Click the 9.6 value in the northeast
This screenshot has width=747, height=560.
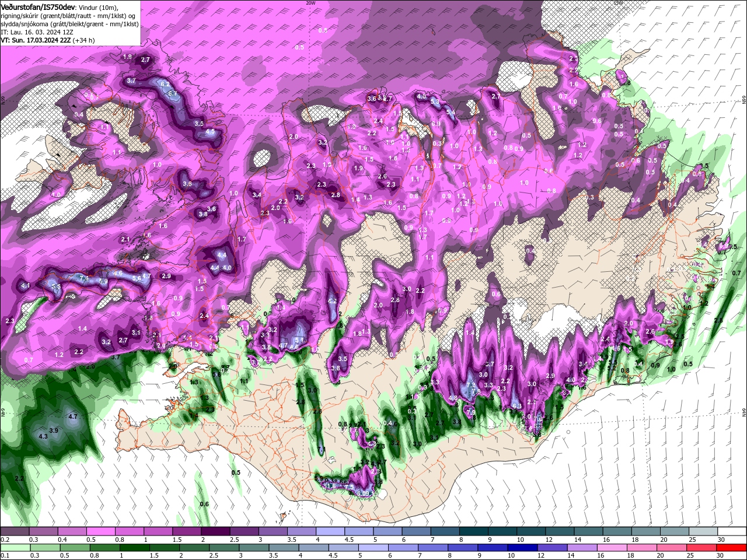(x=597, y=121)
